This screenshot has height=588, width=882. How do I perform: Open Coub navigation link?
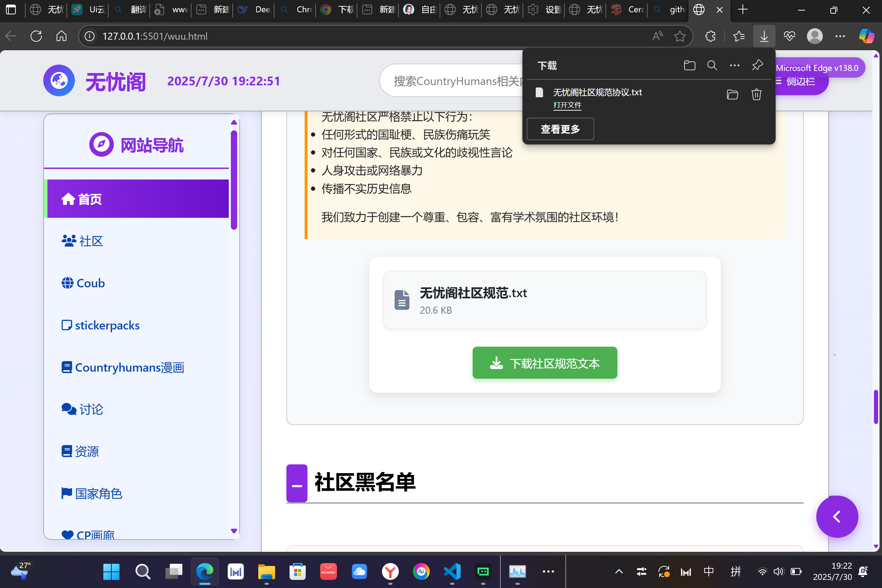[x=136, y=283]
